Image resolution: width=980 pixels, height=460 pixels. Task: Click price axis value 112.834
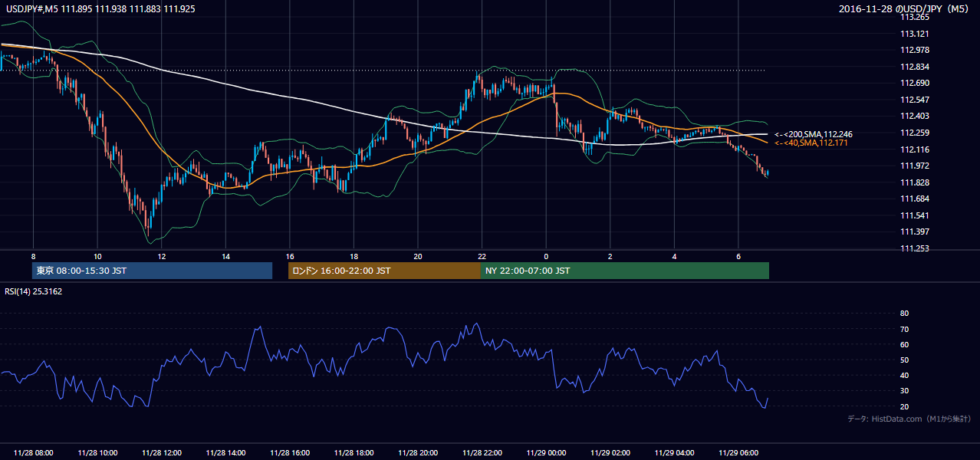tap(914, 67)
